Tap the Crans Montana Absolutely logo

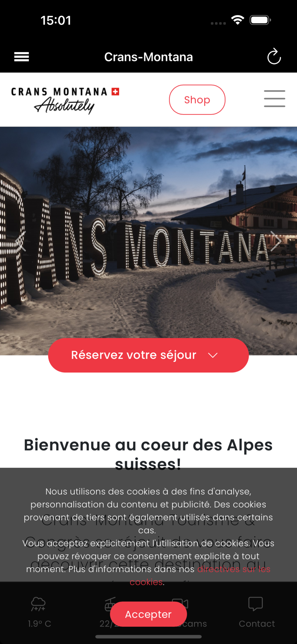coord(65,100)
